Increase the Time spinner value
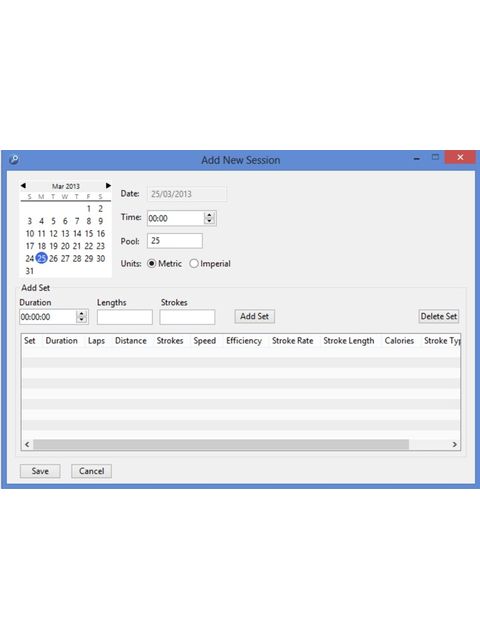The height and width of the screenshot is (640, 480). [209, 215]
